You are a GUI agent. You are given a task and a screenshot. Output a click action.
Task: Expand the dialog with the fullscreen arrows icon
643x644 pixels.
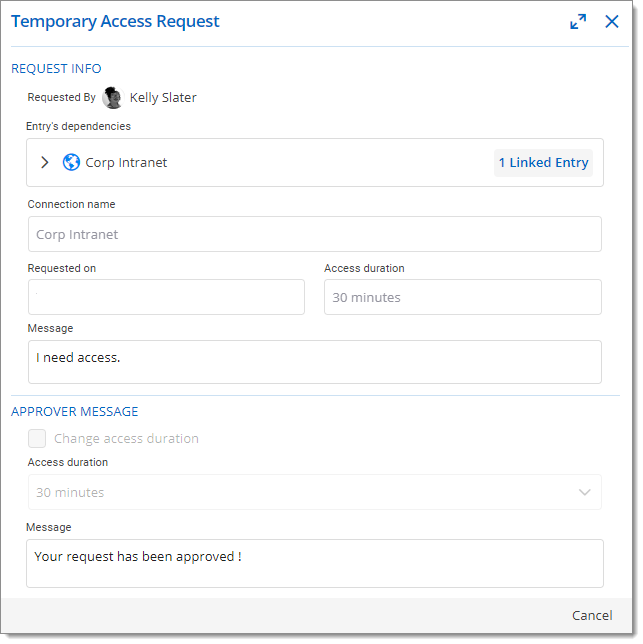pyautogui.click(x=578, y=21)
